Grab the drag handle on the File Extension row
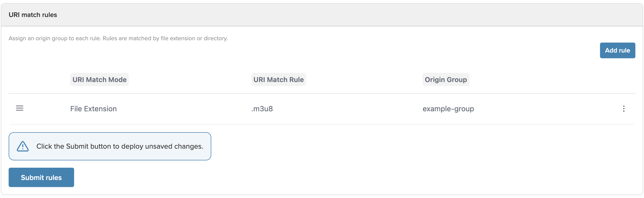644x198 pixels. 20,108
